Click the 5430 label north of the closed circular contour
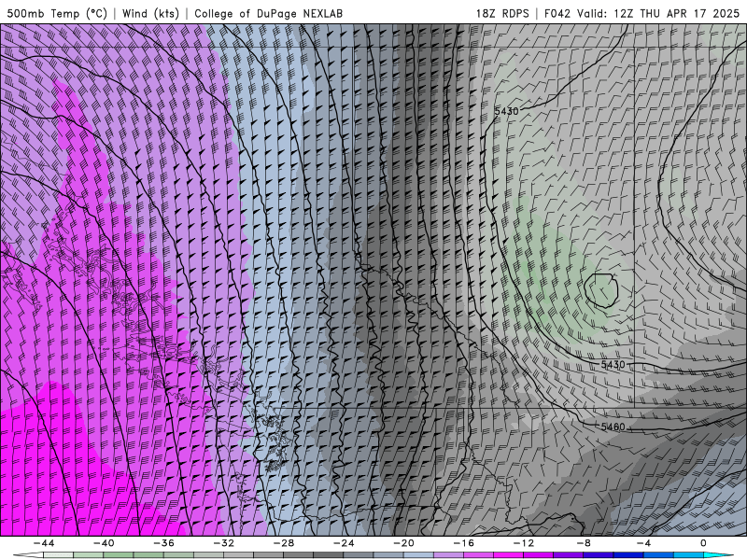 506,111
